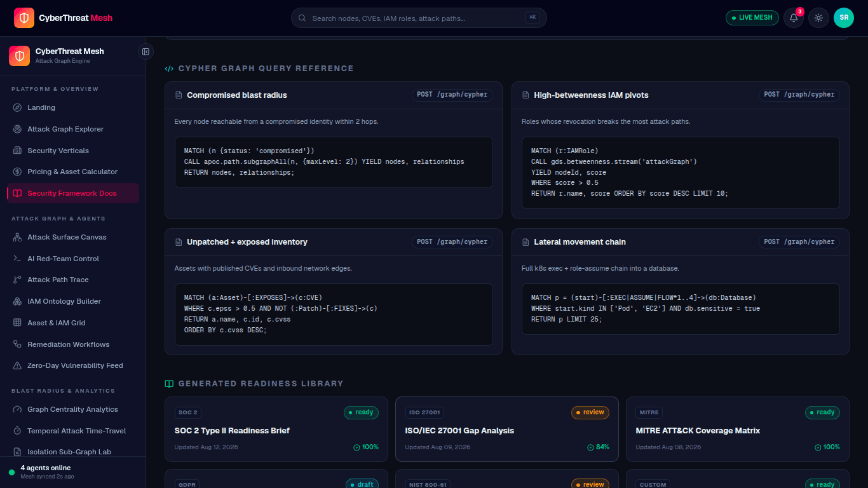868x488 pixels.
Task: Go to Remediation Workflows
Action: [x=73, y=344]
